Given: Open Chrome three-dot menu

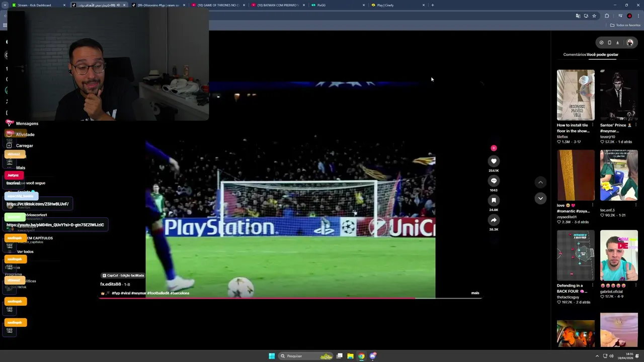Looking at the screenshot, I should [x=638, y=16].
